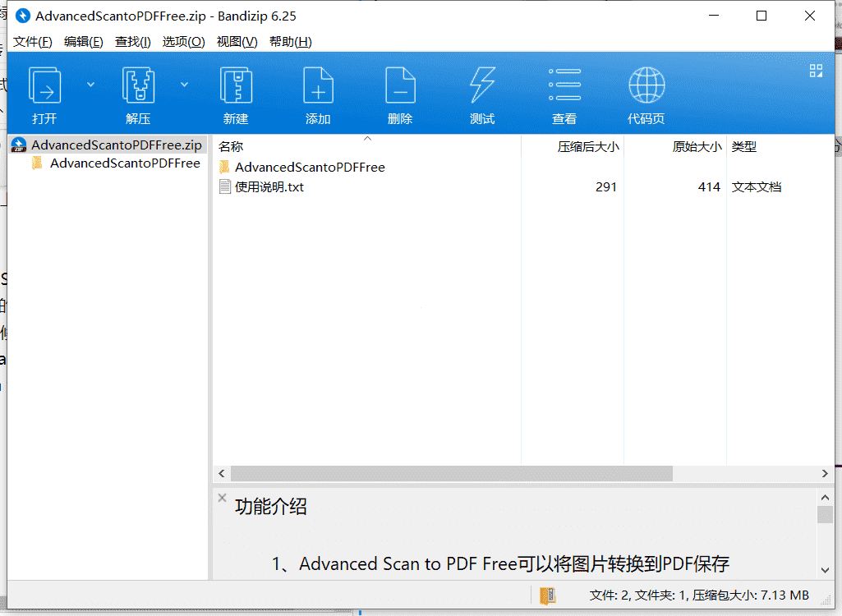Viewport: 842px width, 616px height.
Task: Open the 选项(O) menu
Action: (x=184, y=42)
